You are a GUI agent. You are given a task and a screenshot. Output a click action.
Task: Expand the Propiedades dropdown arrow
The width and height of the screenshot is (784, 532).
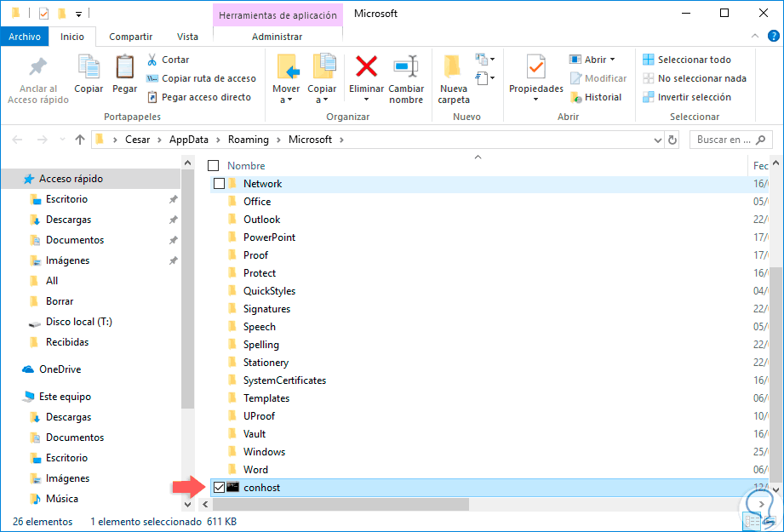(x=536, y=100)
